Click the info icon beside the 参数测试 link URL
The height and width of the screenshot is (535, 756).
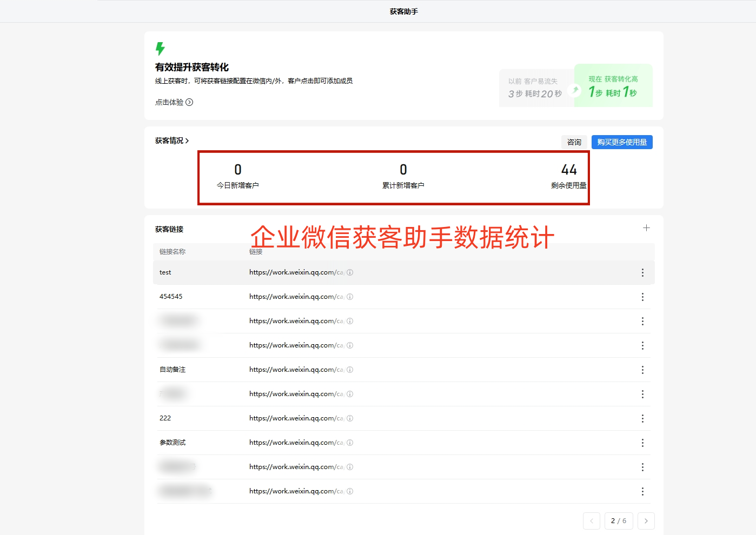coord(350,443)
